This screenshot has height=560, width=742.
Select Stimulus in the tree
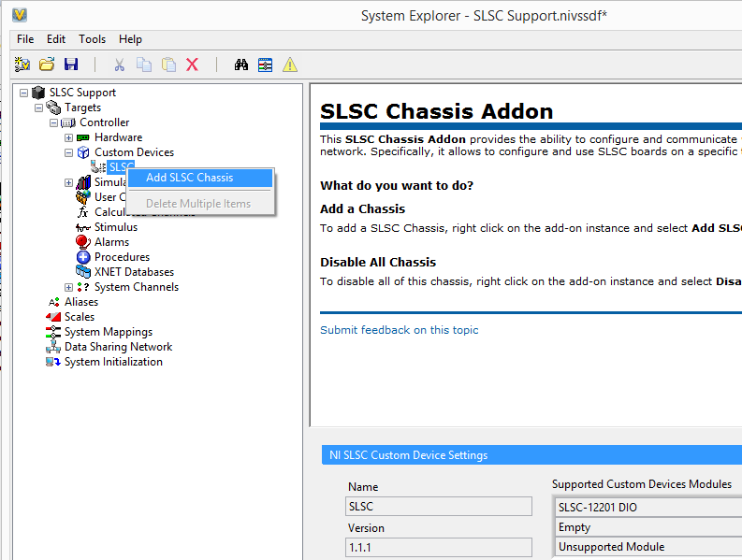pos(116,227)
